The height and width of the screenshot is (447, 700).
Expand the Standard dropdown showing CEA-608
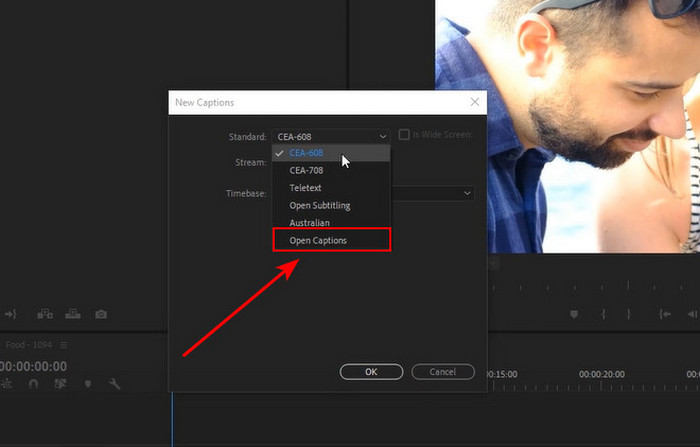click(x=331, y=135)
